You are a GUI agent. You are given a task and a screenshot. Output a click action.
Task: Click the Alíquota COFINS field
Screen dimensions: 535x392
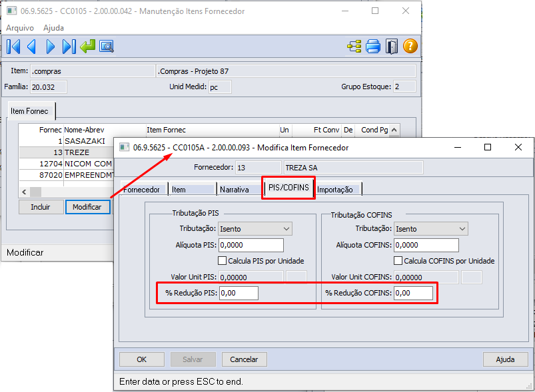tap(426, 245)
